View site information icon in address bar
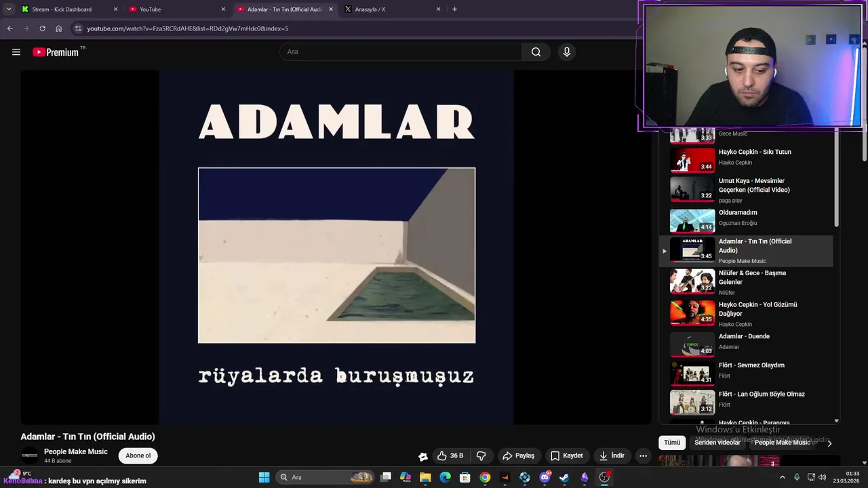Image resolution: width=868 pixels, height=488 pixels. tap(78, 28)
